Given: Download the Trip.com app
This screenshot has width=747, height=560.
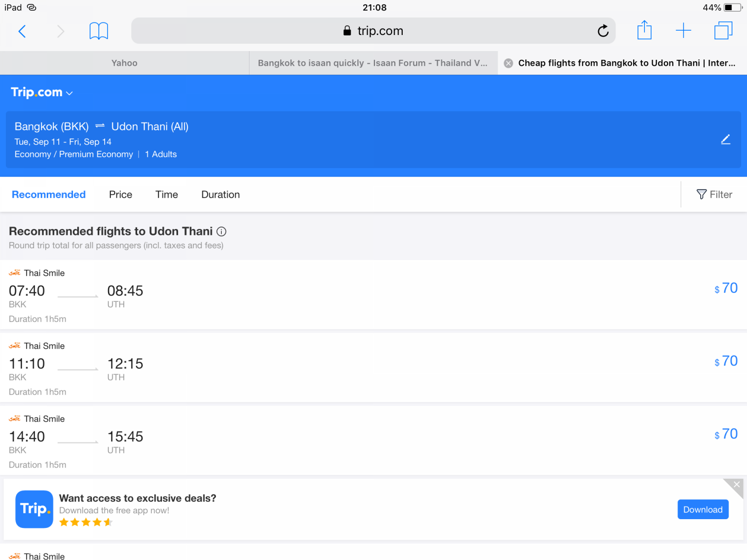Looking at the screenshot, I should pyautogui.click(x=703, y=509).
